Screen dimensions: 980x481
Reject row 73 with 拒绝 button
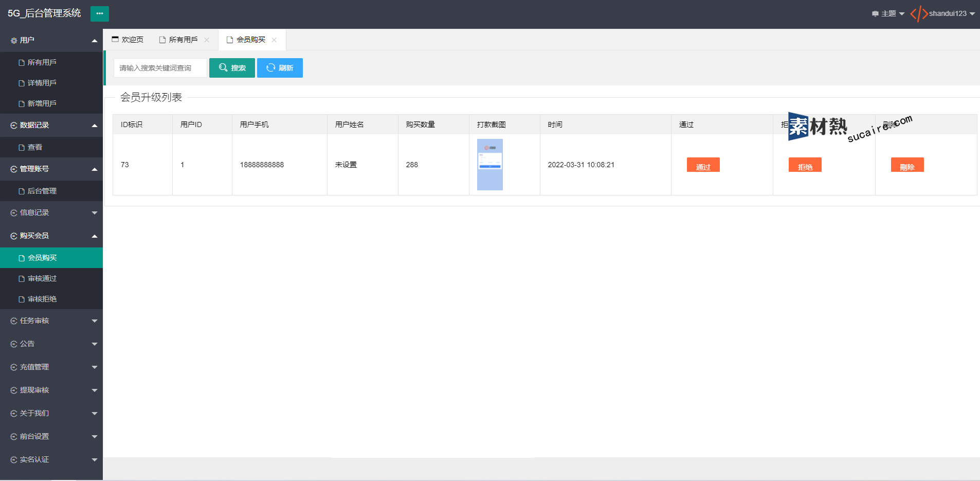click(805, 165)
